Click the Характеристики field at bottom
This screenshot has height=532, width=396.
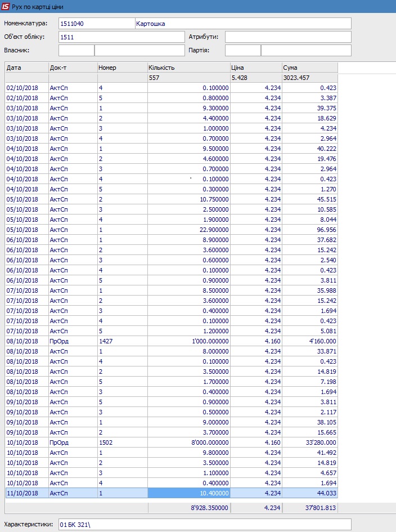205,525
